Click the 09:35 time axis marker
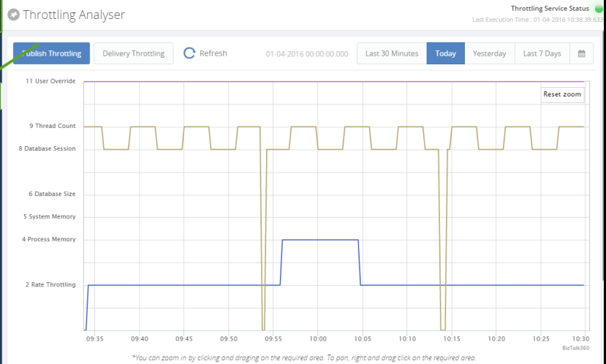Screen dimensions: 606x364 click(95, 339)
